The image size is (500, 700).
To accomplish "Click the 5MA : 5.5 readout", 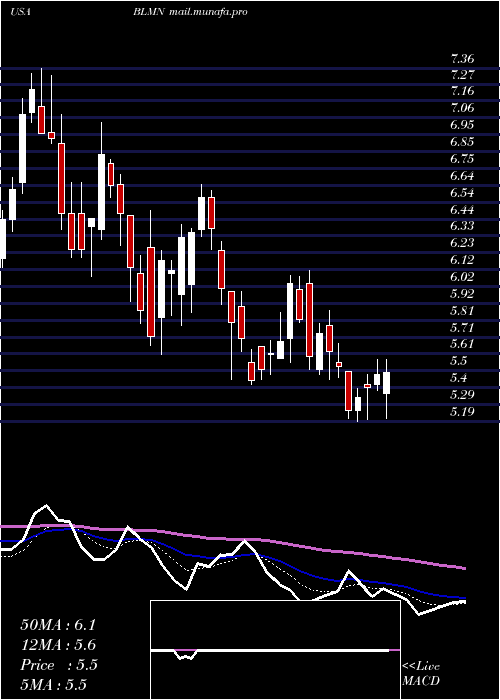I will pyautogui.click(x=53, y=685).
